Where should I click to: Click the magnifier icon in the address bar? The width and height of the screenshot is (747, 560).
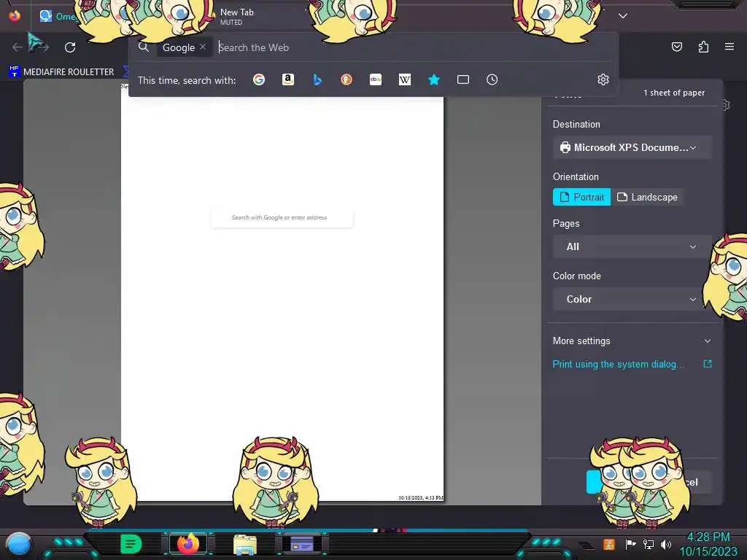tap(144, 47)
